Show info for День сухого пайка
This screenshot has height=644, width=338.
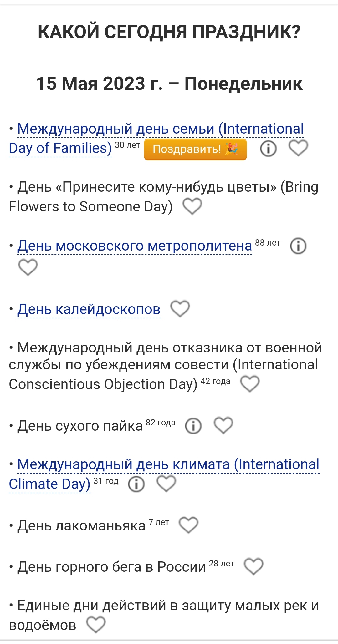coord(193,426)
